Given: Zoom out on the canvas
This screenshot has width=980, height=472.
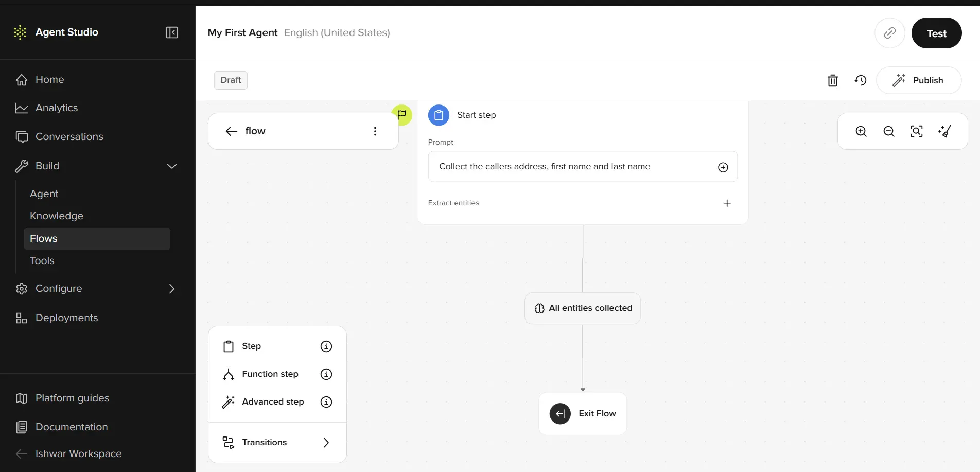Looking at the screenshot, I should 889,131.
